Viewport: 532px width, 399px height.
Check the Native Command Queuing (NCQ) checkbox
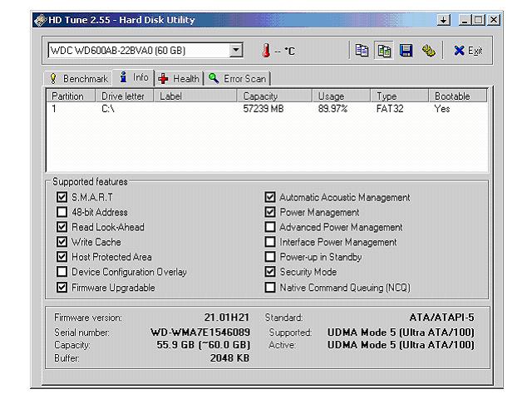click(270, 288)
